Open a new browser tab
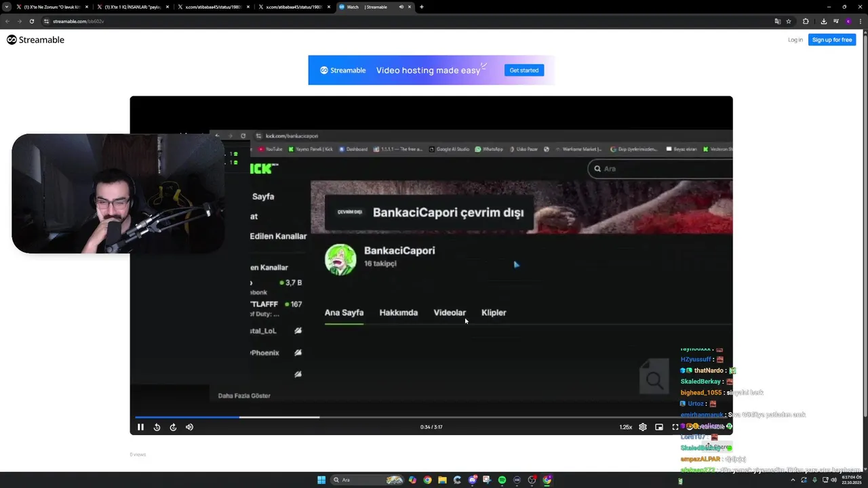The height and width of the screenshot is (488, 868). [x=422, y=7]
